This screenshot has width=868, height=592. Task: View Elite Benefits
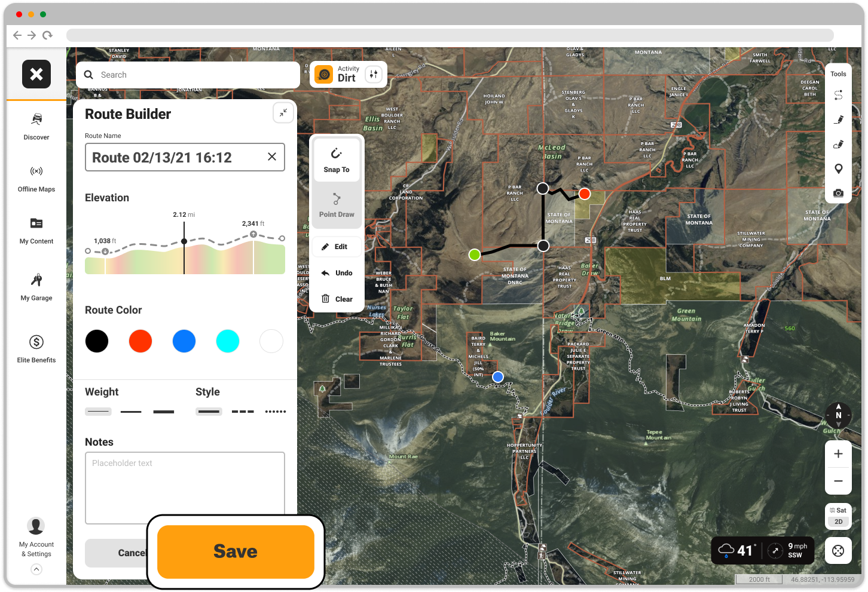36,348
